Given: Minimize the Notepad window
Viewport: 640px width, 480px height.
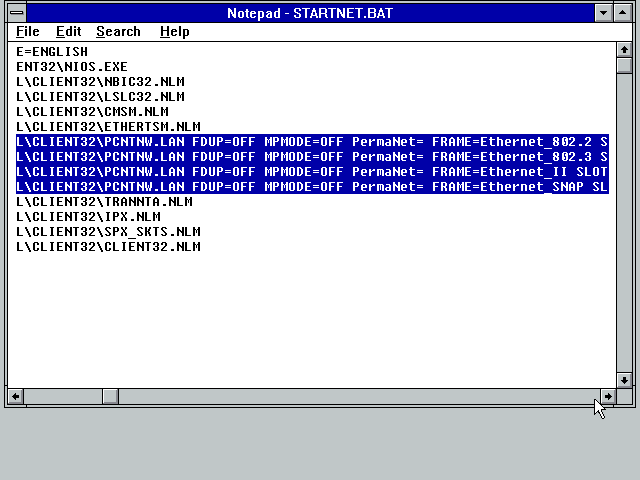Looking at the screenshot, I should (603, 13).
